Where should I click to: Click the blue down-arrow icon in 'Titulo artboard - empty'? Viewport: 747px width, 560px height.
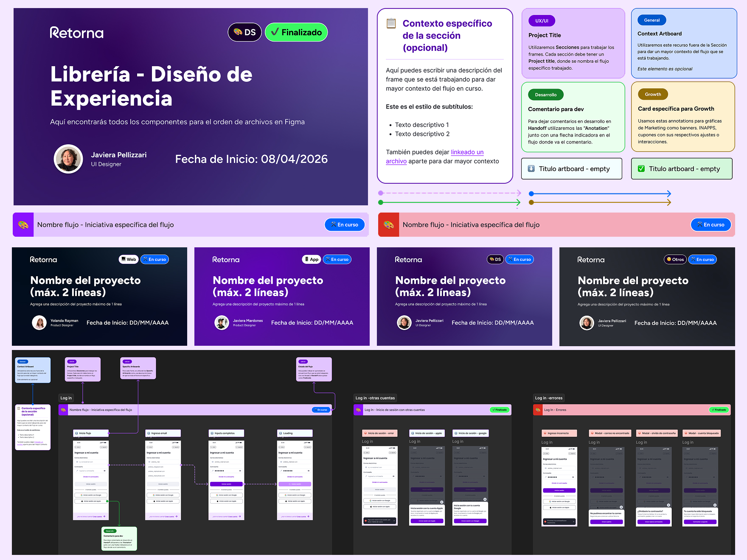pyautogui.click(x=531, y=168)
